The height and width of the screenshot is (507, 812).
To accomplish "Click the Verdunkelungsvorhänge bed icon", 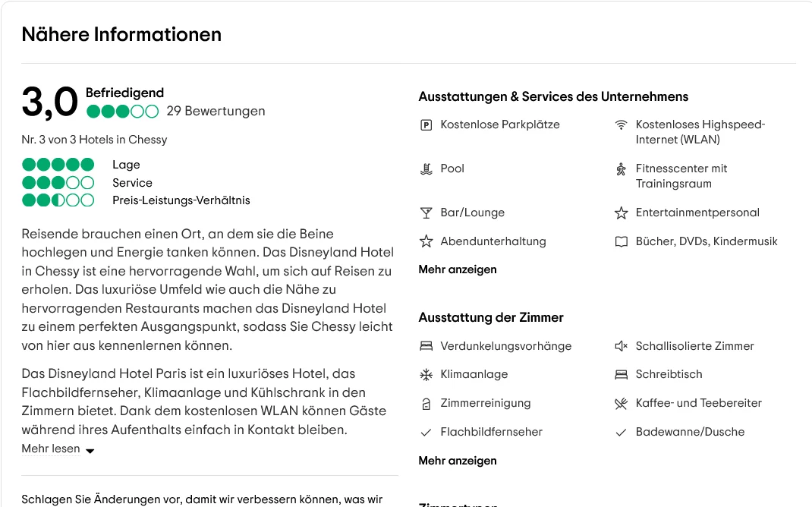I will click(426, 346).
